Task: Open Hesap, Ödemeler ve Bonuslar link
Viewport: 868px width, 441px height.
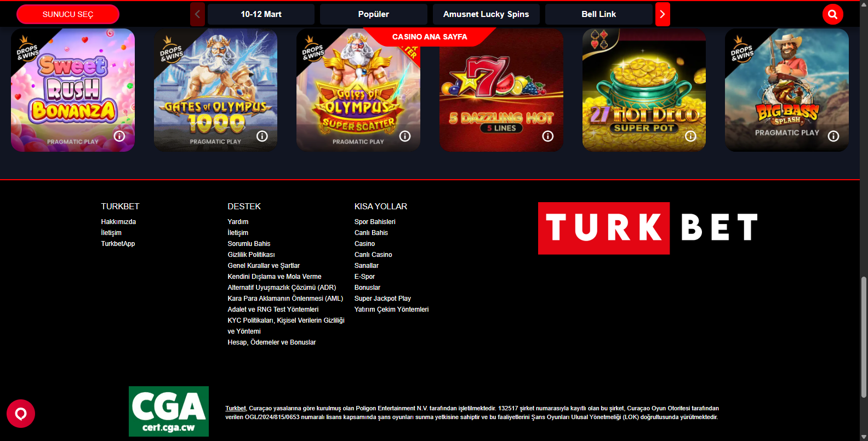Action: tap(272, 342)
